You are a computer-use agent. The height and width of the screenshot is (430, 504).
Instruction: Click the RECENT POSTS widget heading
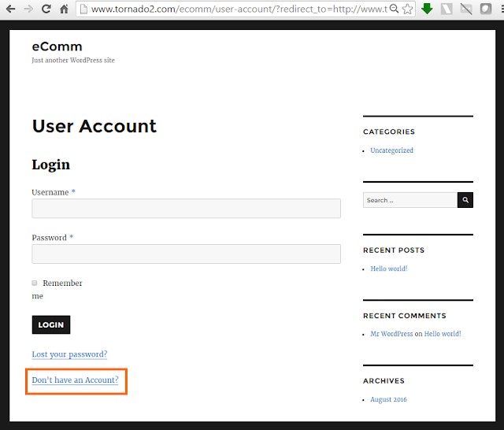pyautogui.click(x=394, y=250)
